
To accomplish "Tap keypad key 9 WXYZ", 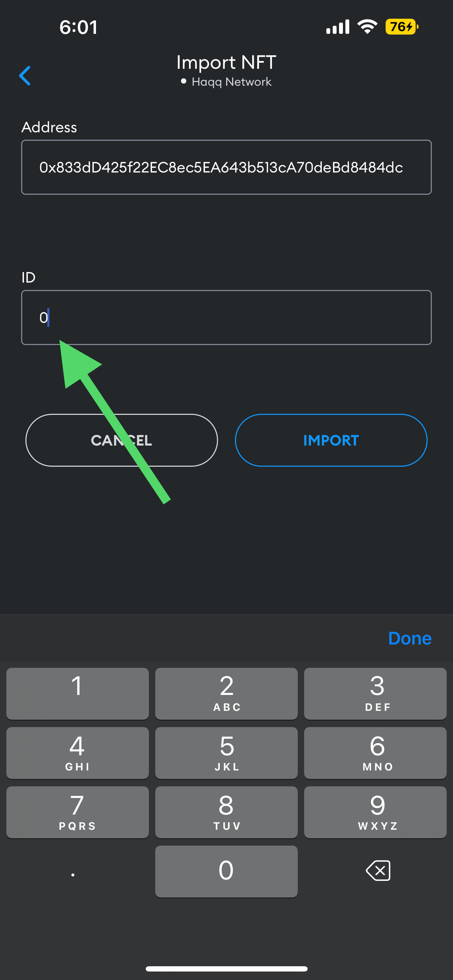I will pos(375,812).
